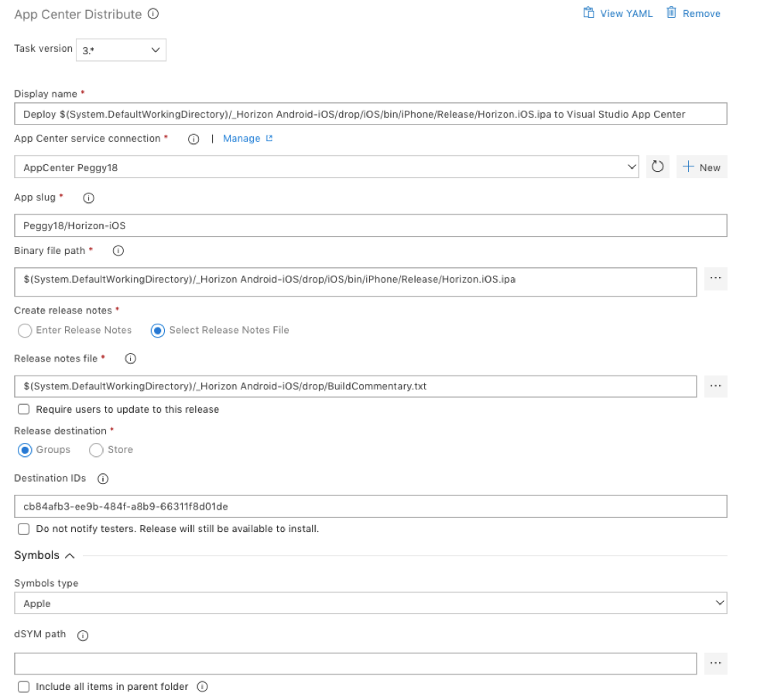Viewport: 764px width, 700px height.
Task: Open the AppCenter Peggy18 connection dropdown
Action: tap(327, 167)
